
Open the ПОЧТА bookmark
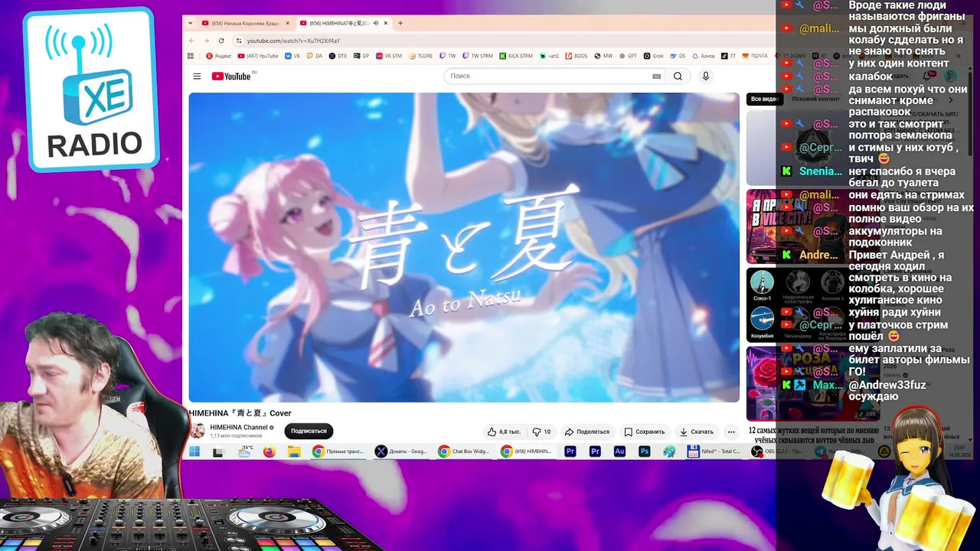click(x=754, y=56)
